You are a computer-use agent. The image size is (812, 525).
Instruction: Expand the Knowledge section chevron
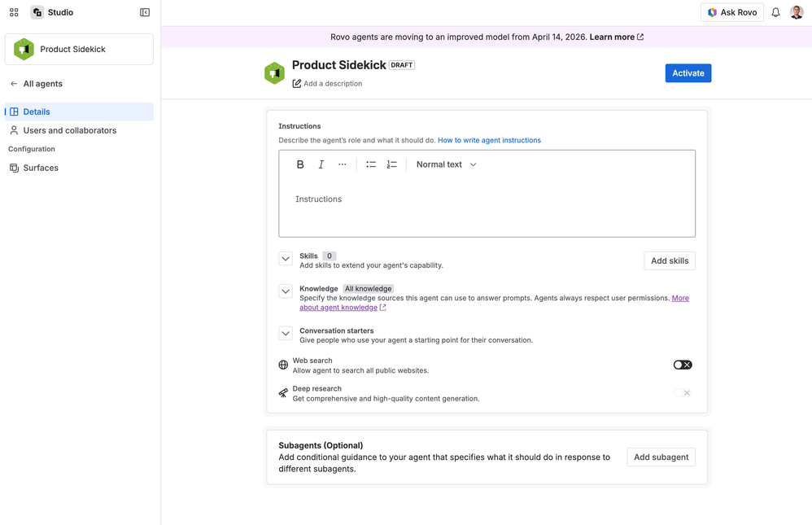pyautogui.click(x=286, y=291)
